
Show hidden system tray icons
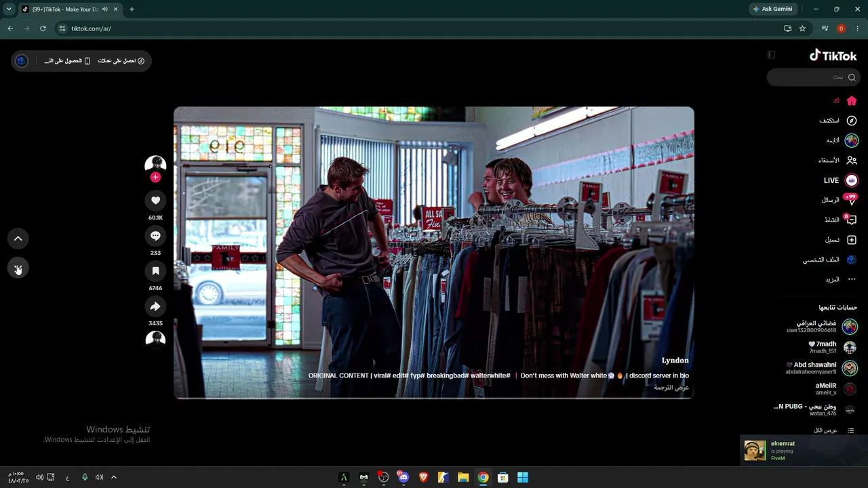click(114, 477)
